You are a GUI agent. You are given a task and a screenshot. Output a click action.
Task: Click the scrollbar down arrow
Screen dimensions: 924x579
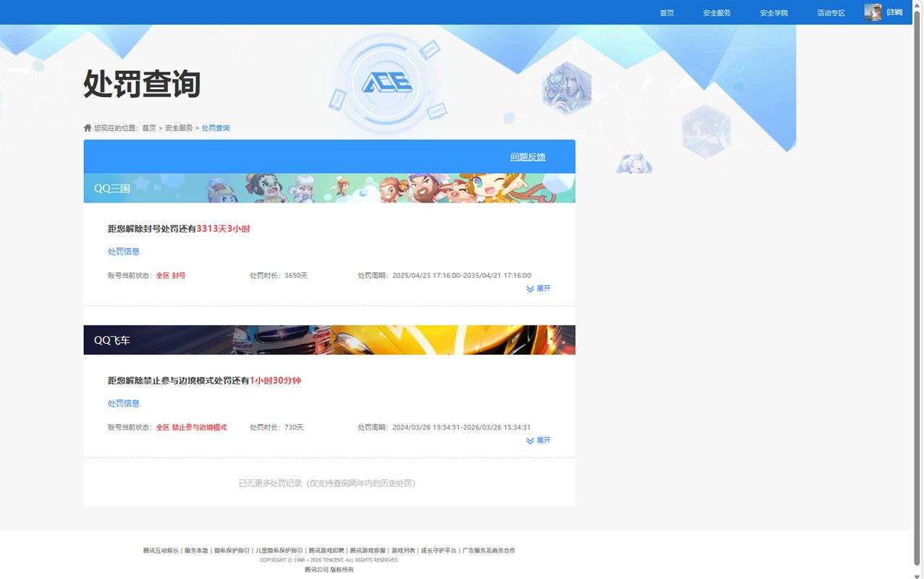918,572
